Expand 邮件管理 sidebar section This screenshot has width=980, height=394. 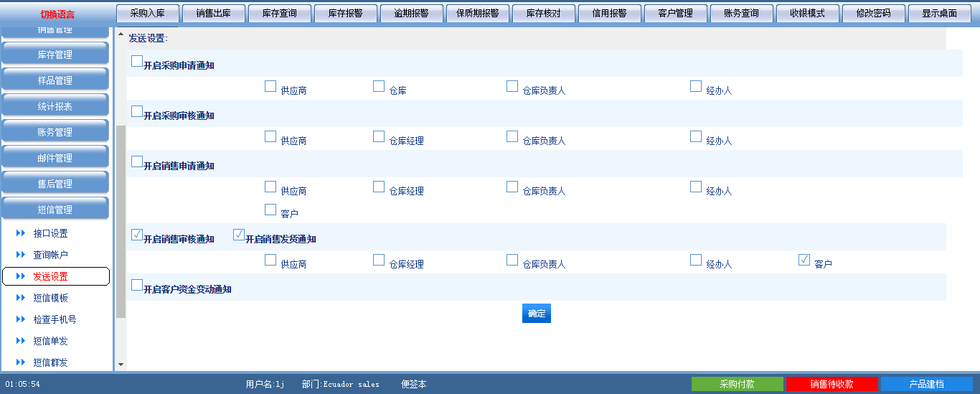[55, 158]
